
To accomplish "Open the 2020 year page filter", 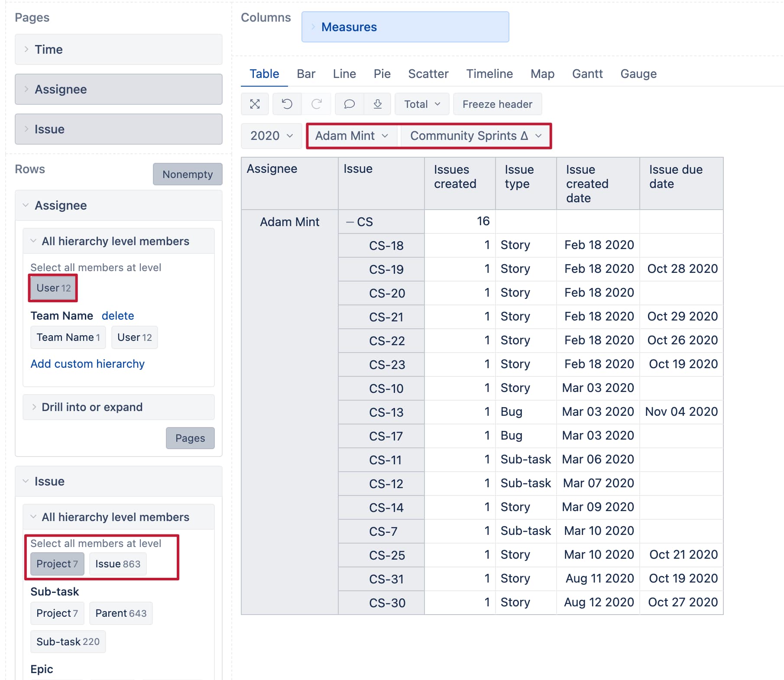I will coord(271,136).
